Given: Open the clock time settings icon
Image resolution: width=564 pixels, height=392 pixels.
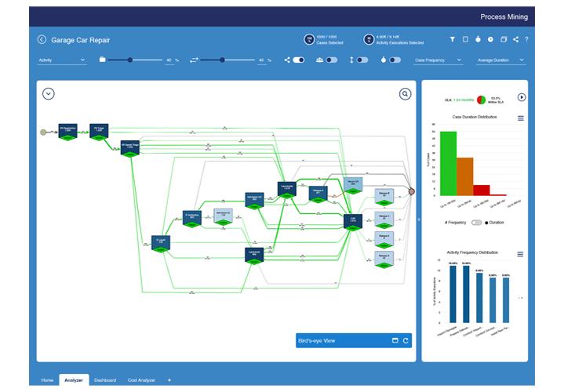Looking at the screenshot, I should (490, 39).
